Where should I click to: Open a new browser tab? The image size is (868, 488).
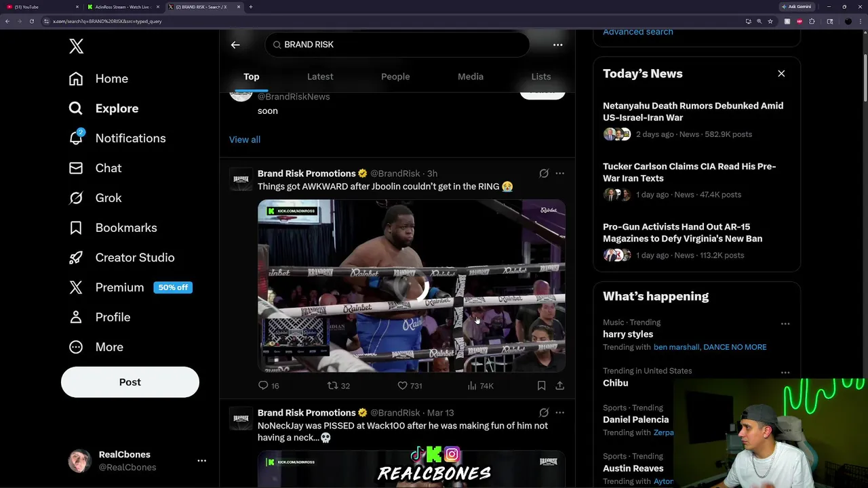pyautogui.click(x=251, y=7)
